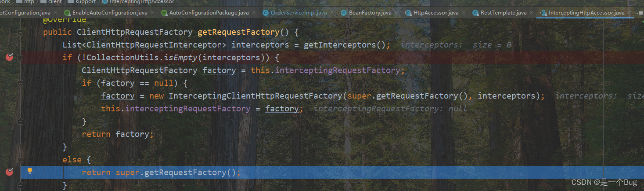Viewport: 644px width, 191px height.
Task: Open the hidden tabs dropdown arrow
Action: pos(638,13)
